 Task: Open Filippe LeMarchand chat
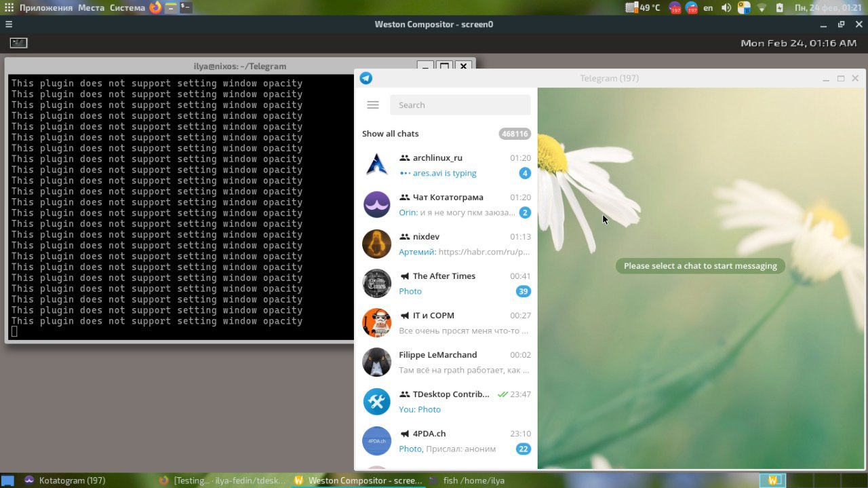click(446, 362)
